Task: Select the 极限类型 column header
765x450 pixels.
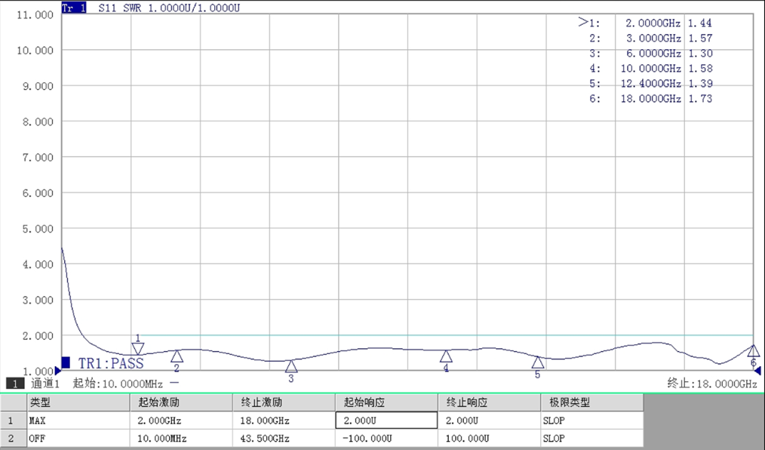Action: coord(590,402)
